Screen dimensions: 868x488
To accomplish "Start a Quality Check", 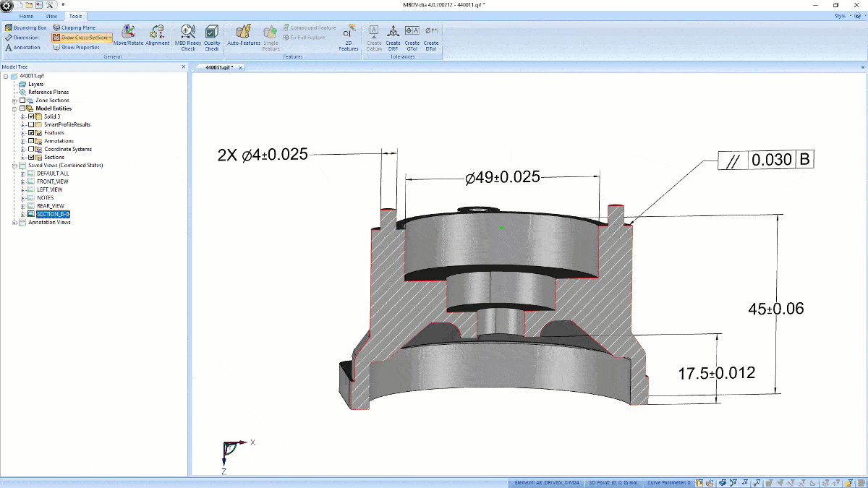I will click(x=211, y=35).
